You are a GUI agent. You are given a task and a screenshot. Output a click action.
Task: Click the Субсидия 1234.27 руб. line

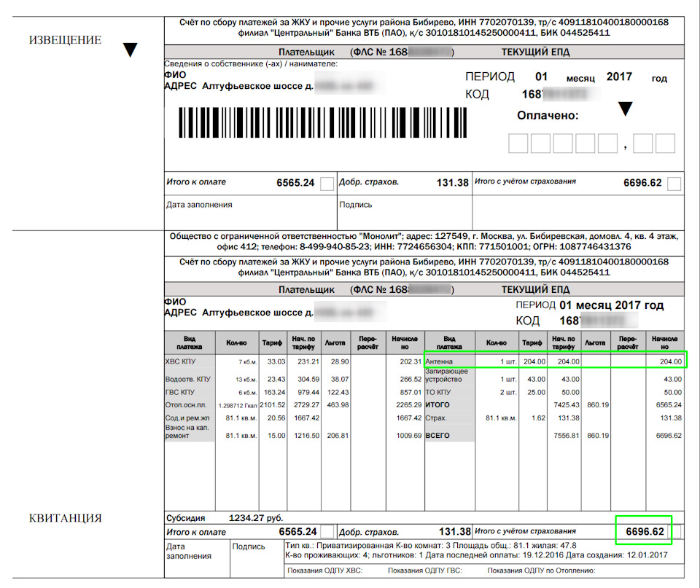tap(225, 518)
